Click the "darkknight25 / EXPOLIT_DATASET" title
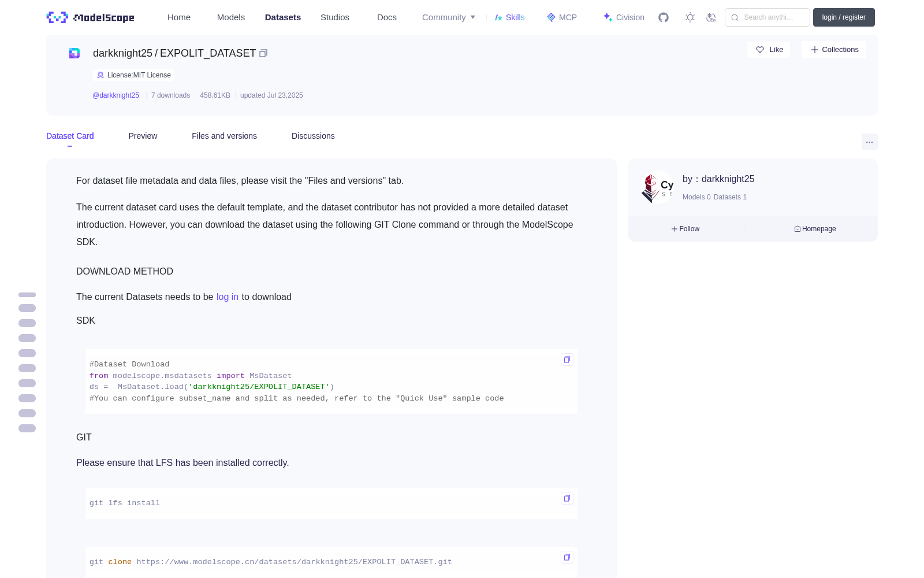The width and height of the screenshot is (924, 578). [174, 53]
